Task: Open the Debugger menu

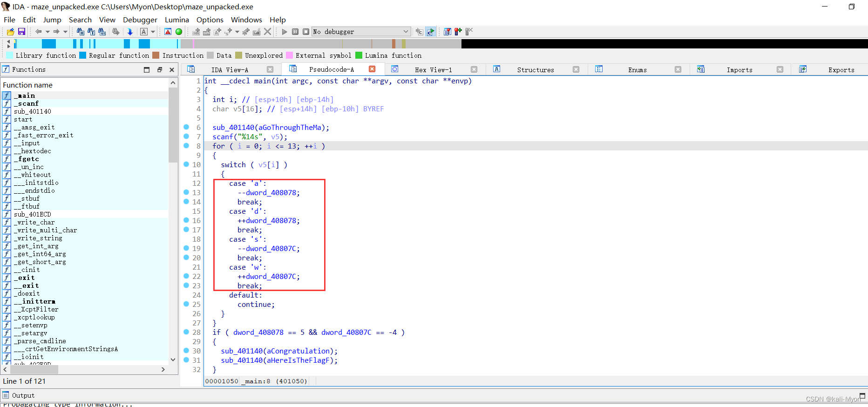Action: coord(140,20)
